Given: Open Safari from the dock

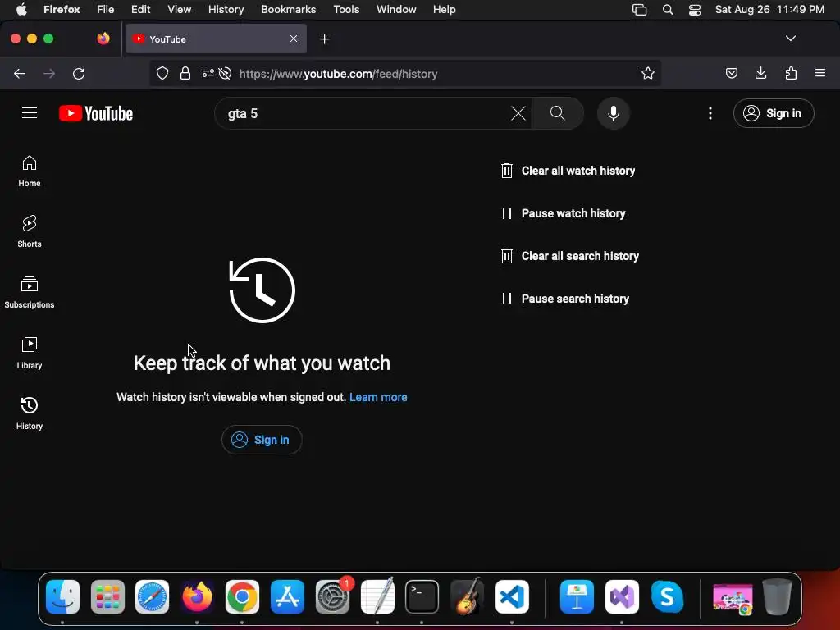Looking at the screenshot, I should [152, 597].
